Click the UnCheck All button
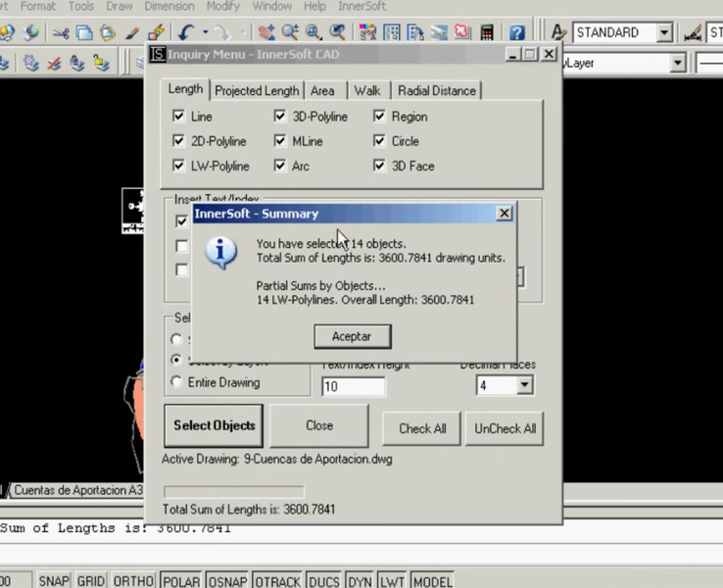The height and width of the screenshot is (588, 723). click(x=505, y=428)
